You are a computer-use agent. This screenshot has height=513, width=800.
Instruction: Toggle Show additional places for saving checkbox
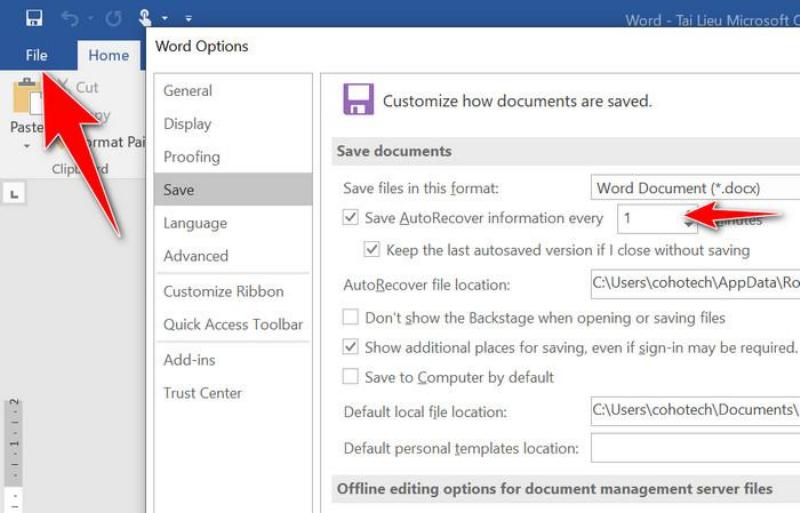point(350,347)
